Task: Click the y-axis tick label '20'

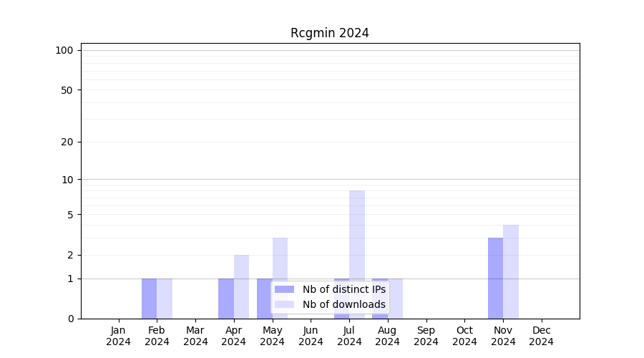Action: [x=67, y=142]
